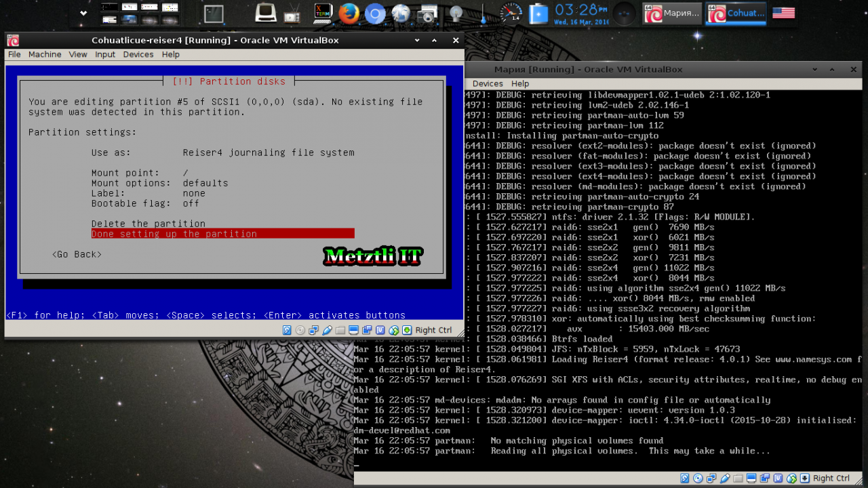The height and width of the screenshot is (488, 868).
Task: Click hard disk icon in Мария status bar
Action: (x=685, y=479)
